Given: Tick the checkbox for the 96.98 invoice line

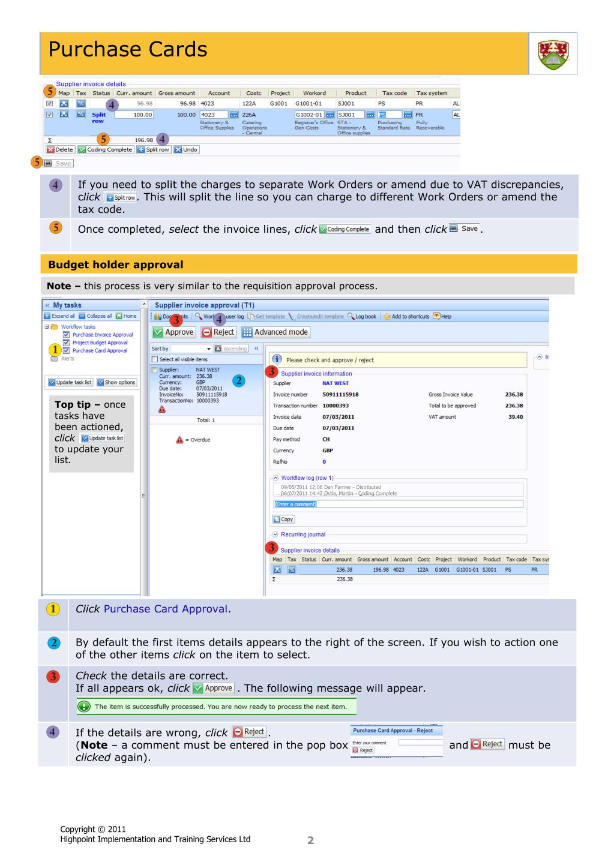Looking at the screenshot, I should tap(49, 103).
